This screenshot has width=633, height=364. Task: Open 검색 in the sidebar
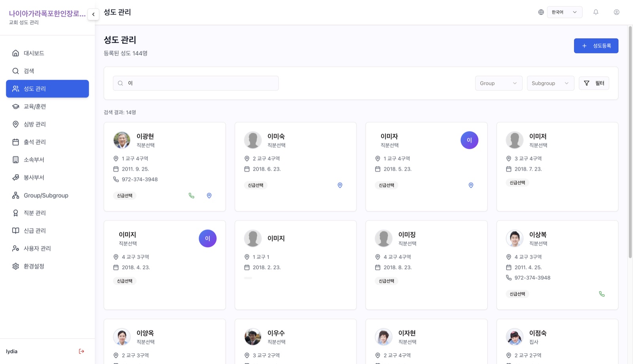(47, 71)
